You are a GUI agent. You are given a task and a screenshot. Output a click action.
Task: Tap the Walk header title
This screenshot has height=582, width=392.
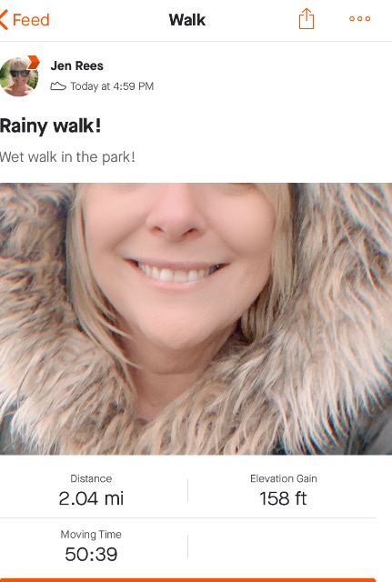187,20
